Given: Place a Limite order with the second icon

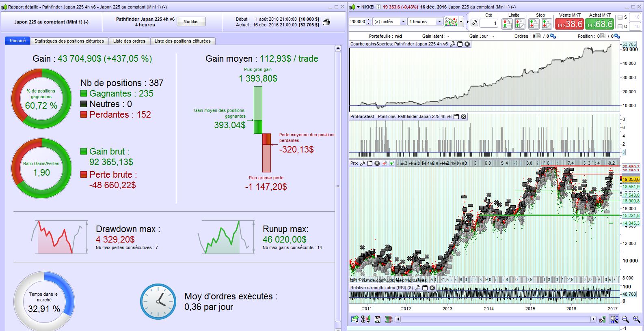Looking at the screenshot, I should click(520, 24).
